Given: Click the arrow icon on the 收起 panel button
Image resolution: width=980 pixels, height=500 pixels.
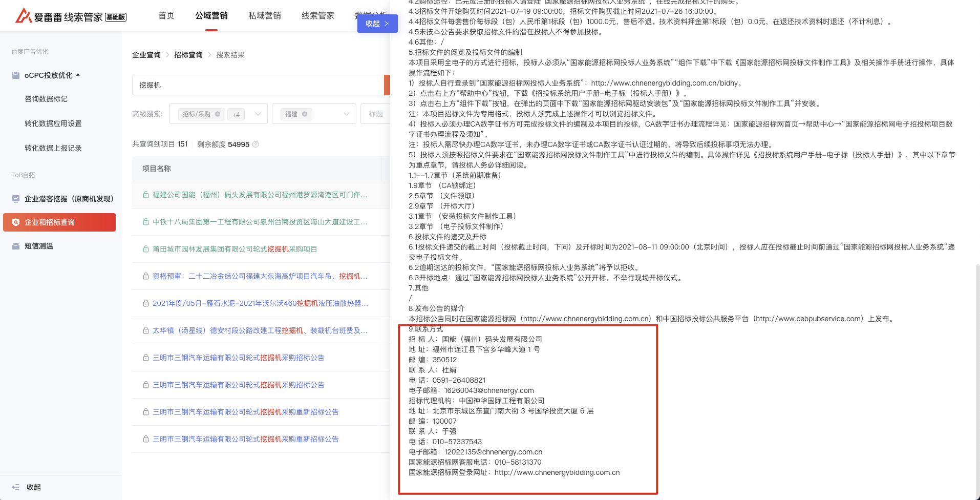Looking at the screenshot, I should point(387,24).
